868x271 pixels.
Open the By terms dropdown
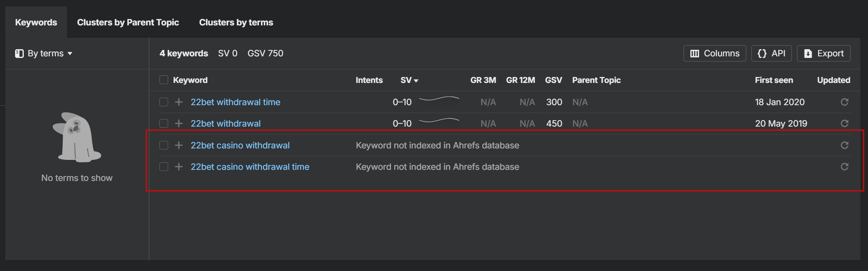(44, 53)
